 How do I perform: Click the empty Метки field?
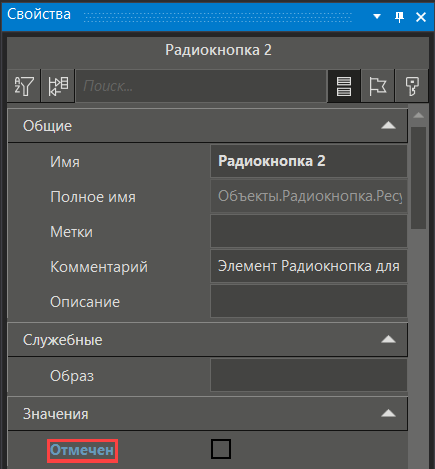pyautogui.click(x=309, y=231)
